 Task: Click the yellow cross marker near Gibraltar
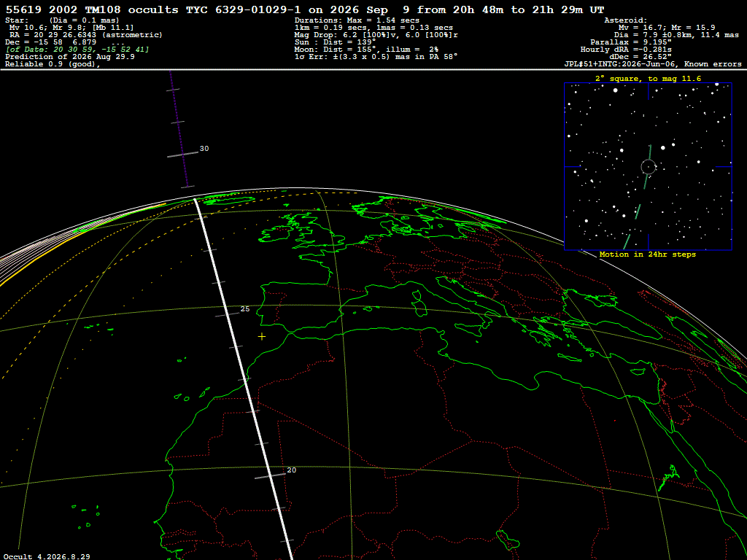pyautogui.click(x=262, y=337)
